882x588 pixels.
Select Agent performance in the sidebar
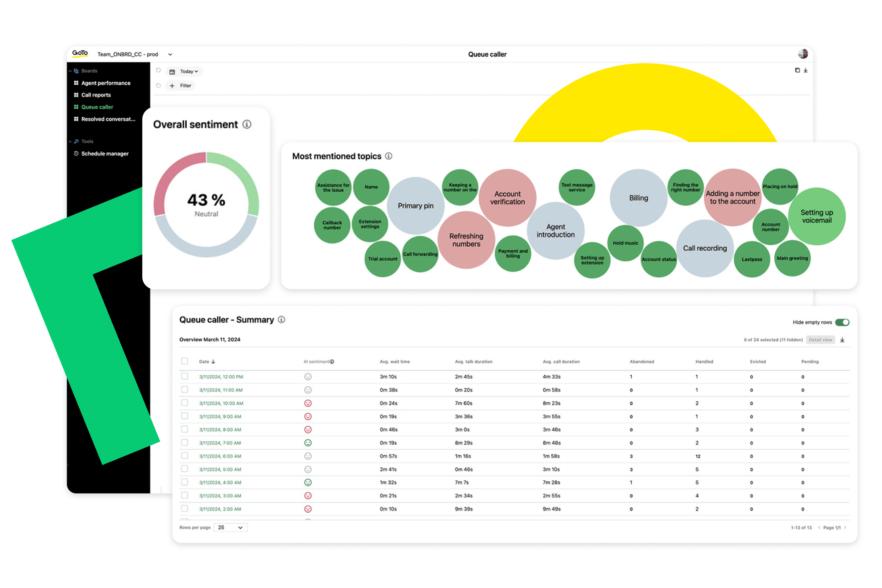106,83
